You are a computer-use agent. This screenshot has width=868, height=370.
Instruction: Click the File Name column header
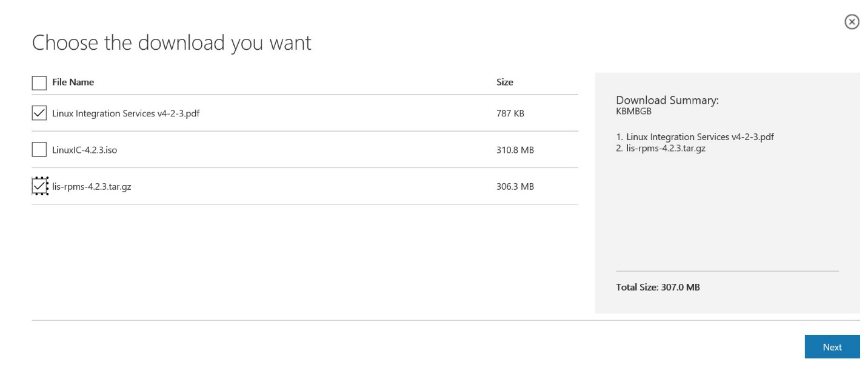(73, 82)
